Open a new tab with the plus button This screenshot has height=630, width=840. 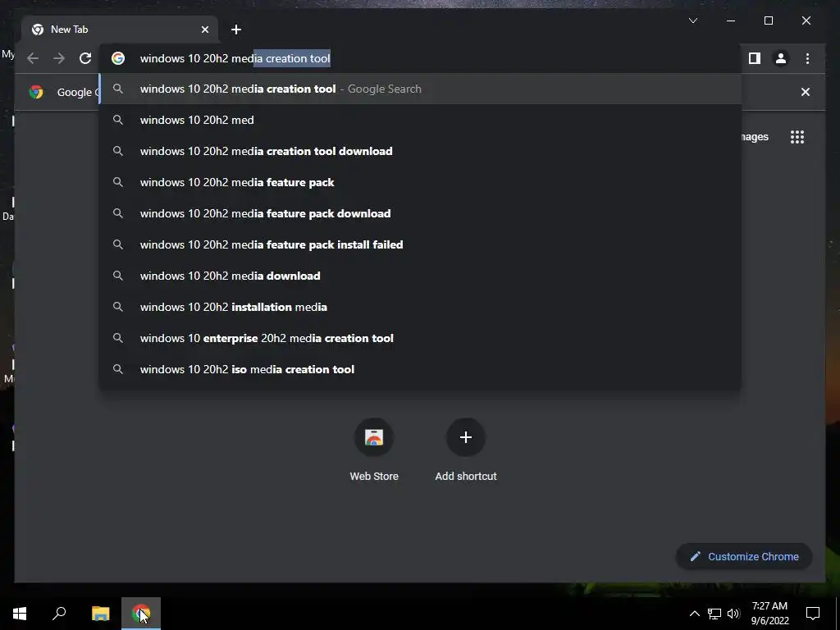tap(236, 30)
